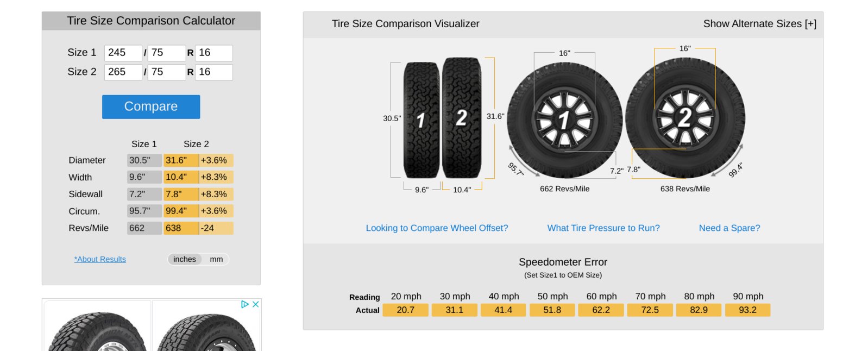Click the ad close X icon
This screenshot has width=868, height=351.
(x=255, y=304)
